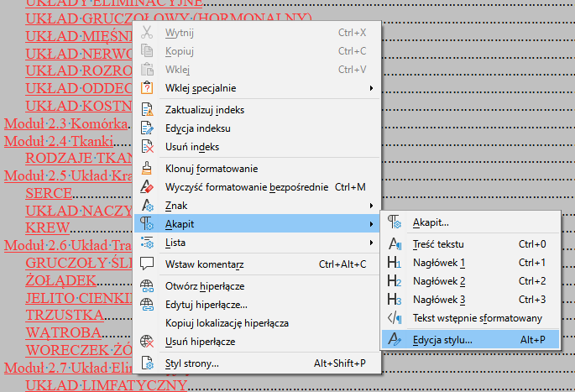Click the clipboard icon beside Wklej
Viewport: 575px width, 392px height.
[147, 70]
